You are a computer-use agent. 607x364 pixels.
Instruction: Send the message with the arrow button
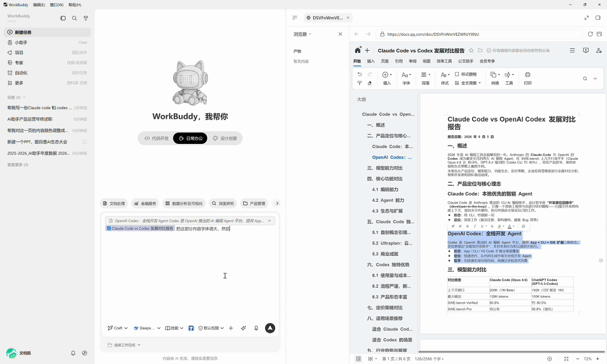point(270,328)
